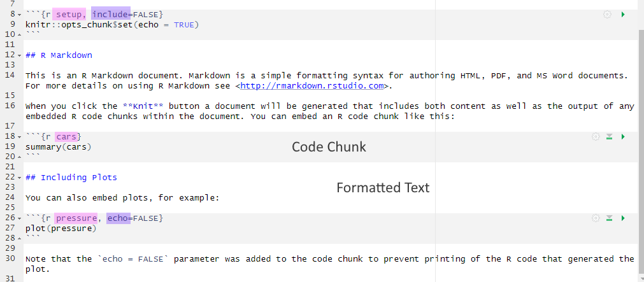
Task: Collapse the Including Plots section fold arrow
Action: (19, 178)
